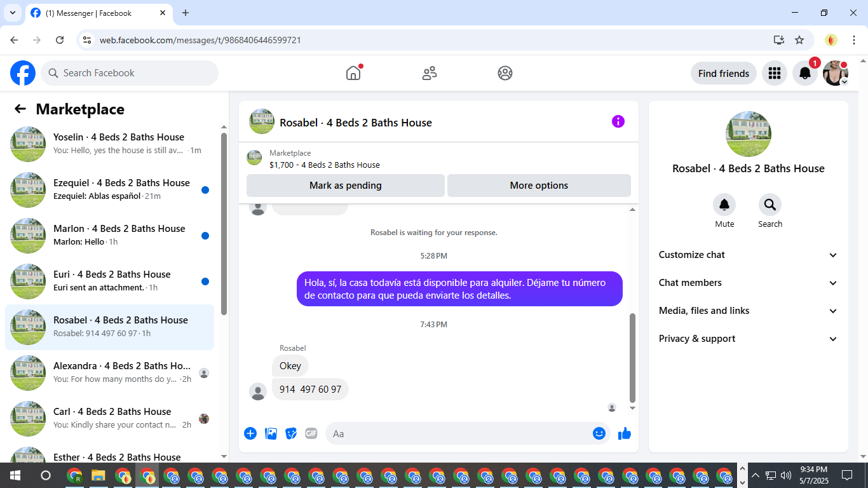
Task: Expand Privacy & support section
Action: tap(749, 339)
